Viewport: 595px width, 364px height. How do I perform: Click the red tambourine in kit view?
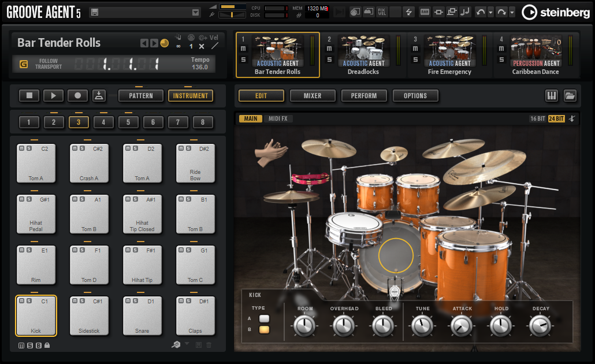310,178
